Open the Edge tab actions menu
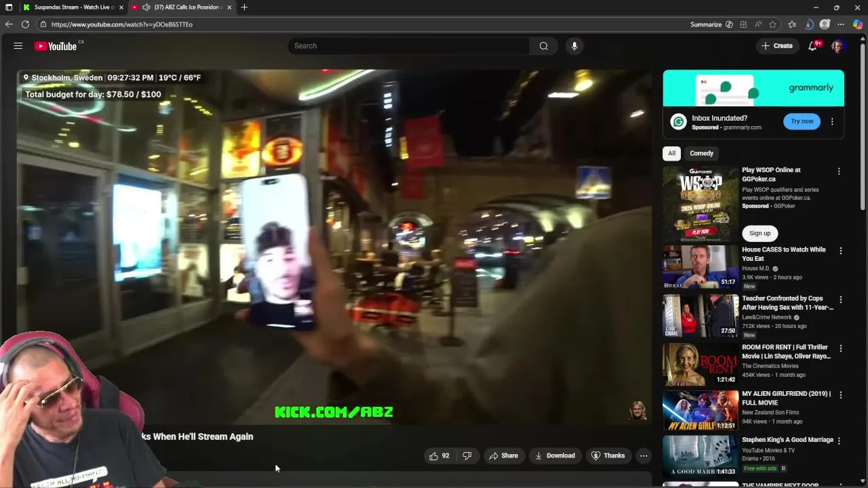This screenshot has width=868, height=488. (9, 7)
